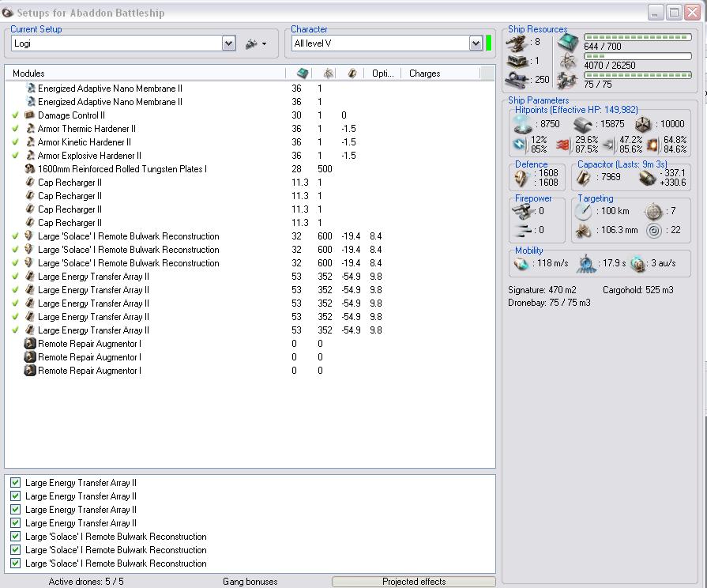
Task: Uncheck second Large Energy Transfer Array II projected effect
Action: pos(15,496)
